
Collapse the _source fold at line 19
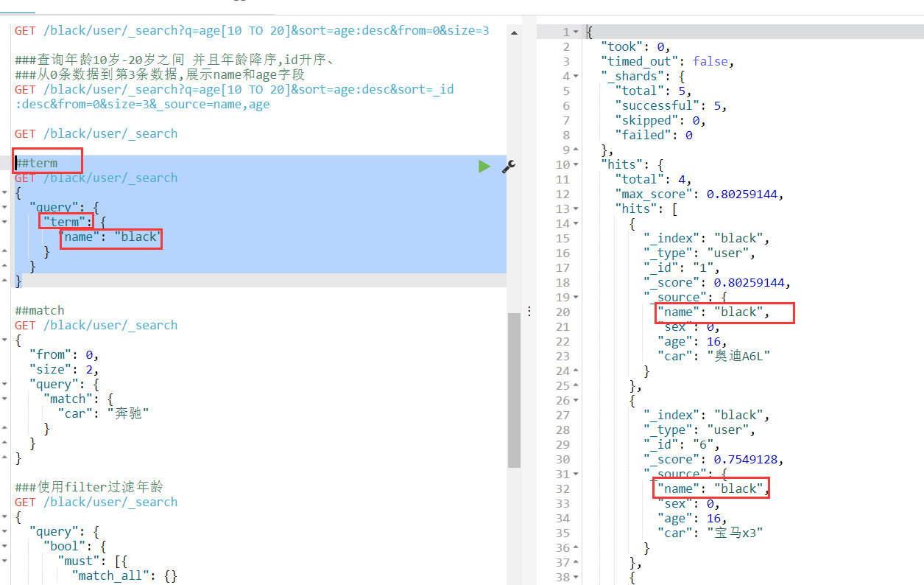point(576,298)
